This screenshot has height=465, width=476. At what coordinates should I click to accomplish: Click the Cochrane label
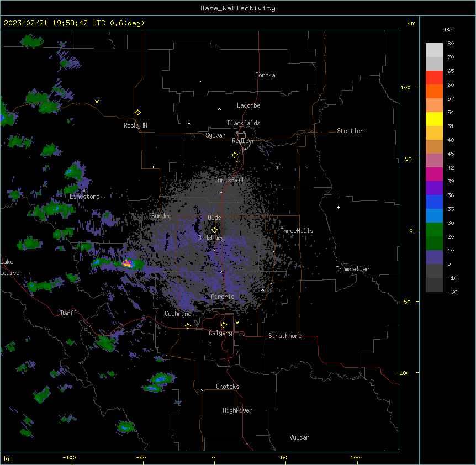click(178, 314)
